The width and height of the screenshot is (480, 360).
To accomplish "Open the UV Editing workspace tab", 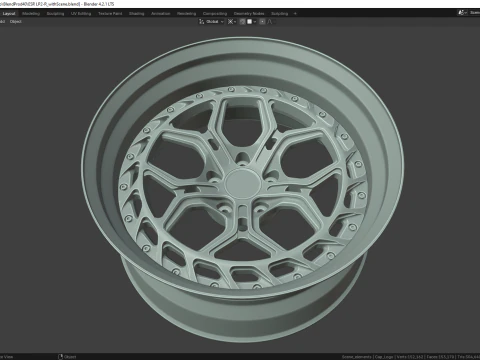I will pyautogui.click(x=81, y=14).
